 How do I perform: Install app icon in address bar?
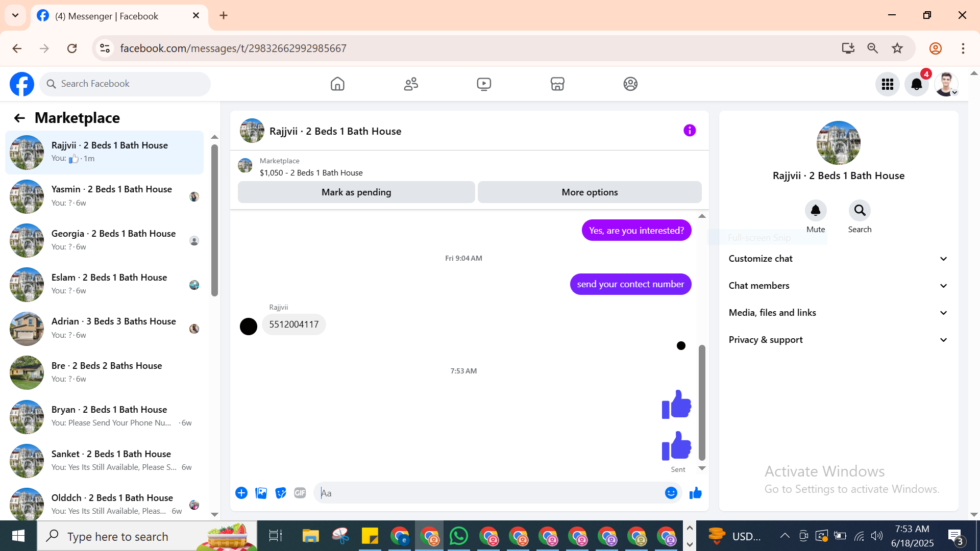[848, 48]
